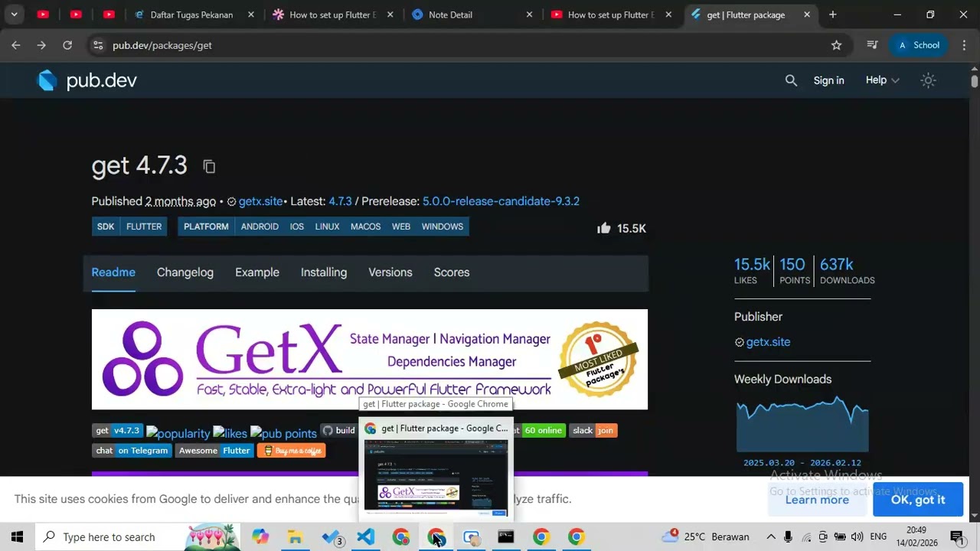Open the Windows Start menu
The image size is (980, 551).
click(x=17, y=537)
